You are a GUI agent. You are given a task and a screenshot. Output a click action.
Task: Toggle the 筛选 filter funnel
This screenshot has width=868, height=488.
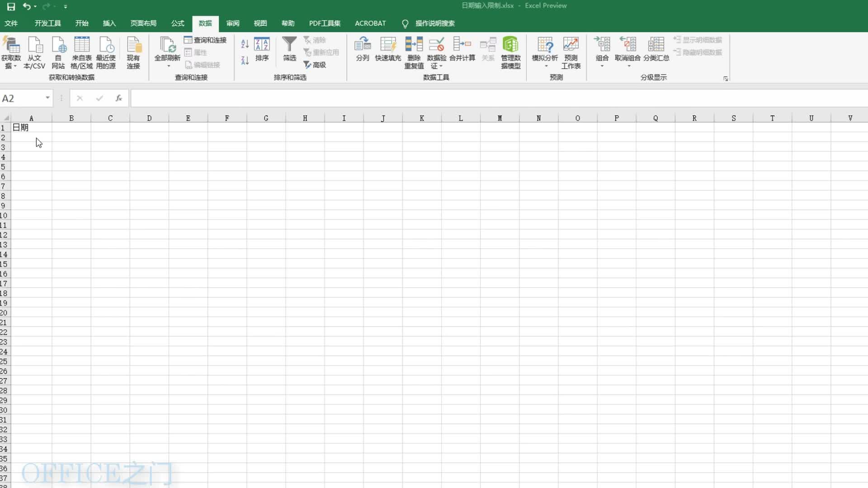(x=289, y=49)
